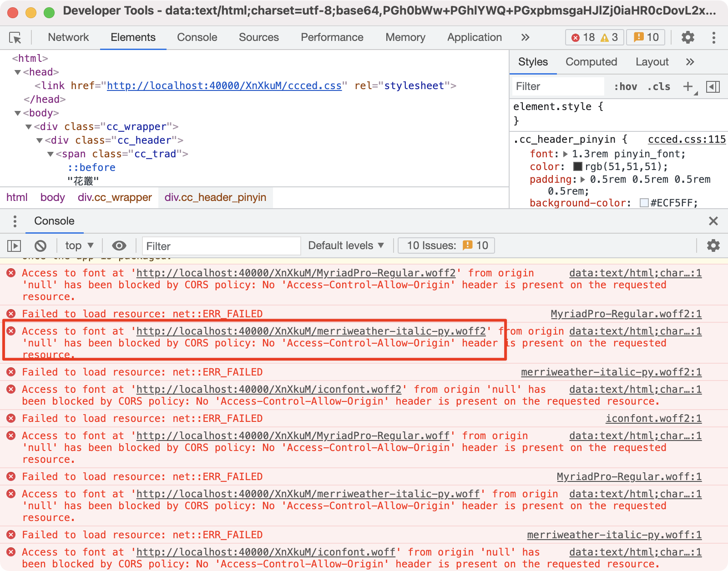Add new style rule plus icon

688,86
